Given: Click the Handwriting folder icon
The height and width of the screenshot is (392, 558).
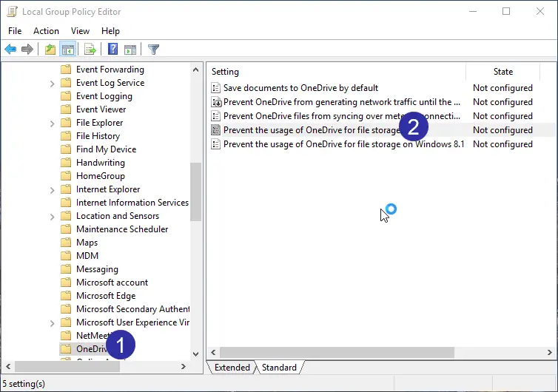Looking at the screenshot, I should (x=66, y=163).
